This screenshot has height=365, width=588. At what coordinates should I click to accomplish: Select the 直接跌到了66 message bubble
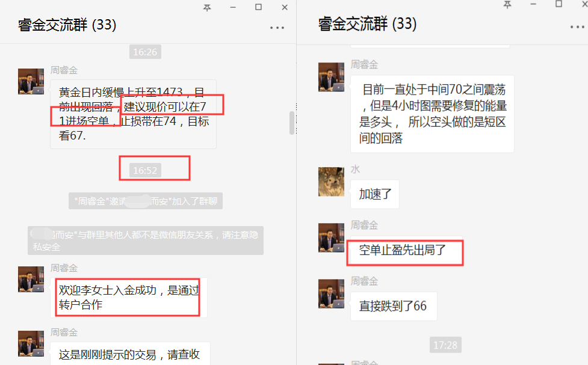[394, 306]
